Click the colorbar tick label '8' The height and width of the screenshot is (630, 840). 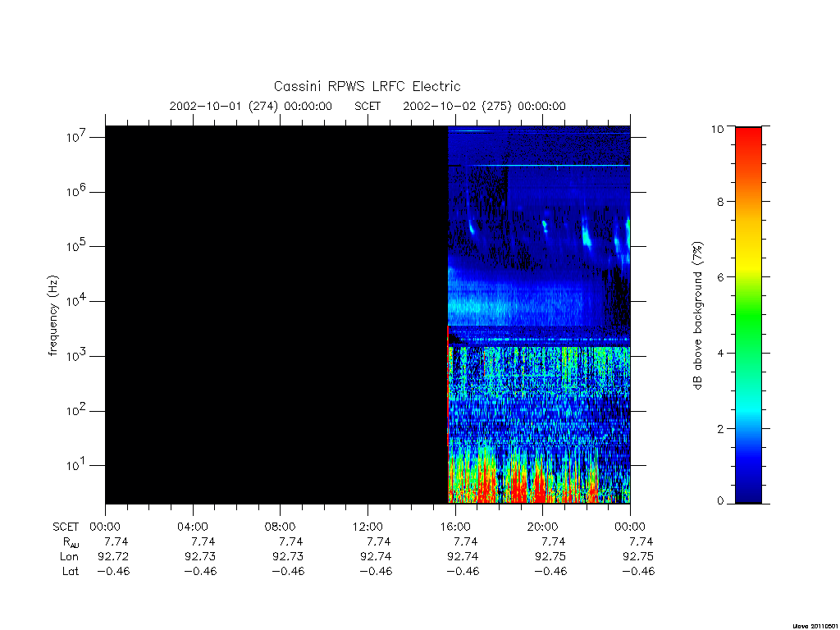(x=720, y=202)
